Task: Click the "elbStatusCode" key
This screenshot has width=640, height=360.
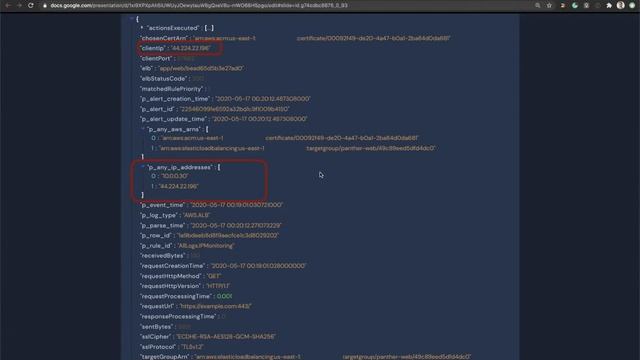Action: pos(164,78)
